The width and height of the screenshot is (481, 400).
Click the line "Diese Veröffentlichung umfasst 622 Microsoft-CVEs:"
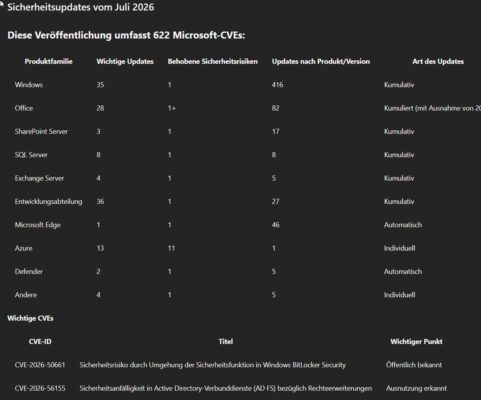(x=126, y=35)
